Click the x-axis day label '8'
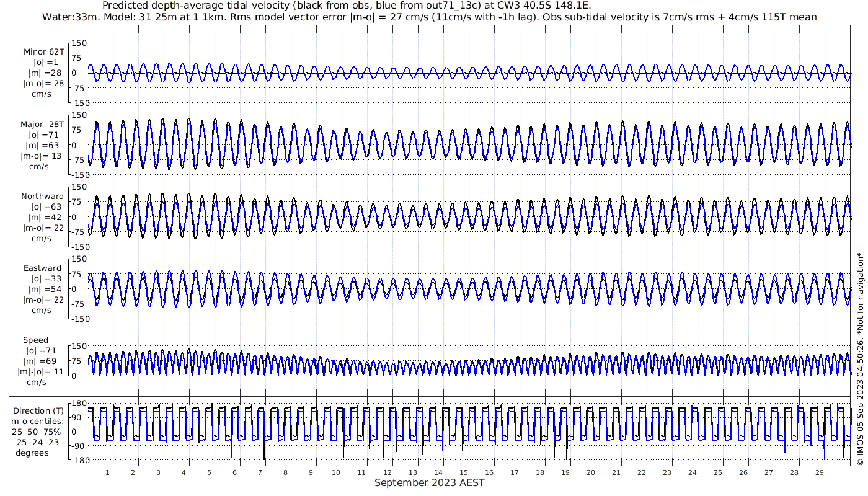The image size is (868, 496). [x=285, y=472]
